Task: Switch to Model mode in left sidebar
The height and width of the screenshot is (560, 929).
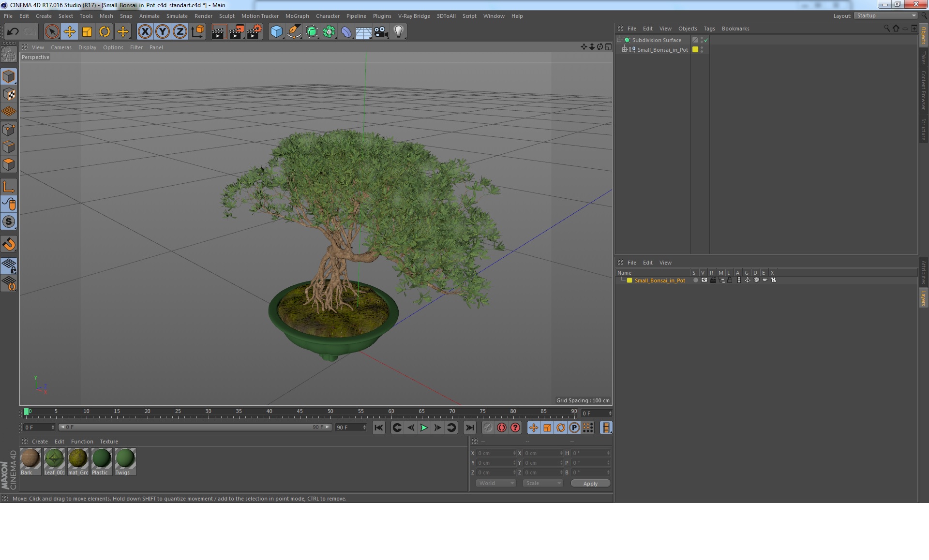Action: tap(9, 76)
